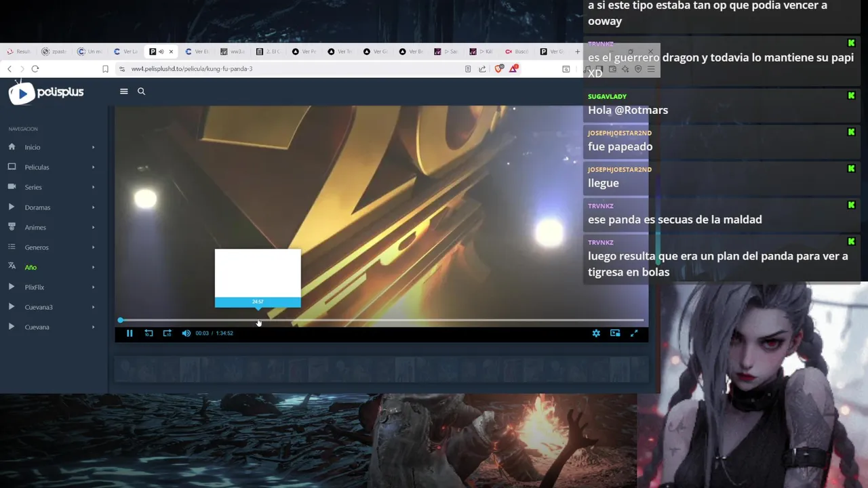Screen dimensions: 868x488
Task: Open Doramas in sidebar navigation
Action: pos(37,207)
